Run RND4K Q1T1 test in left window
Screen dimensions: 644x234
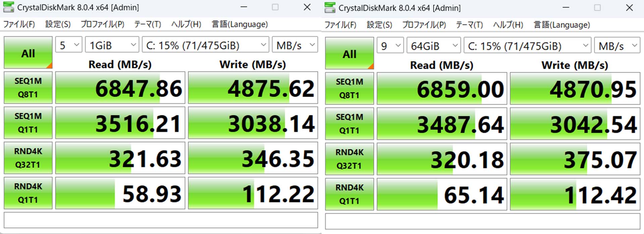(28, 193)
